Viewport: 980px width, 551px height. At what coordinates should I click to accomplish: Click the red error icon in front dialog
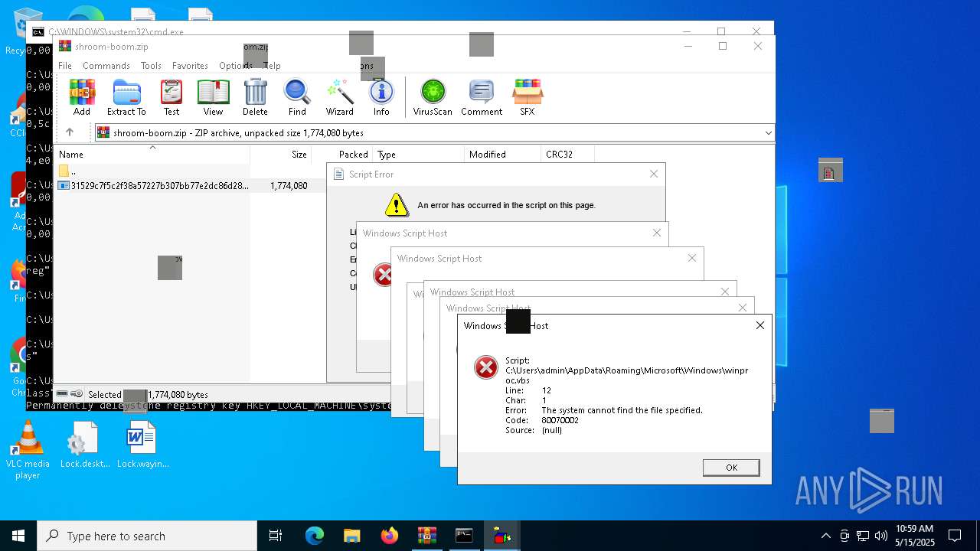pyautogui.click(x=486, y=367)
